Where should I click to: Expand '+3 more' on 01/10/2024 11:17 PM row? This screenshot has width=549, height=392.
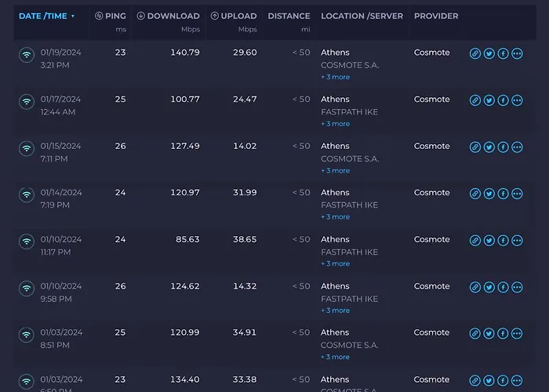pyautogui.click(x=335, y=263)
